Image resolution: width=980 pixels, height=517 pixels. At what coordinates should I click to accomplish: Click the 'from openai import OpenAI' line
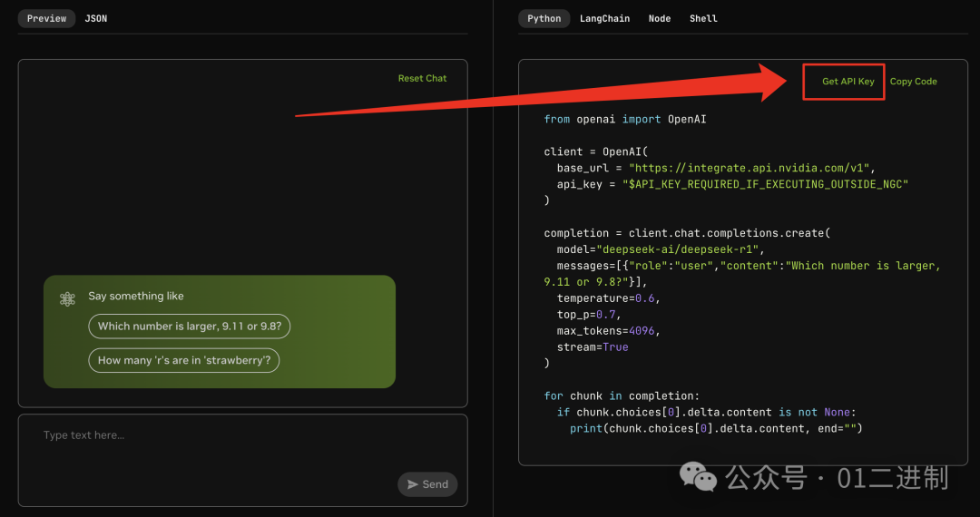pos(625,119)
